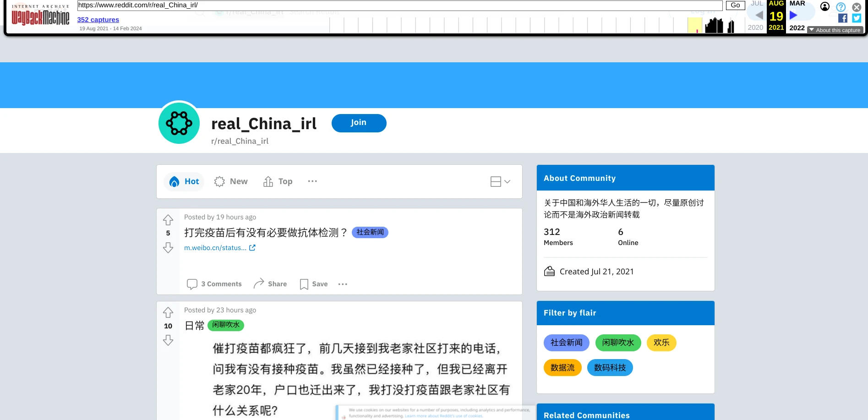The width and height of the screenshot is (868, 420).
Task: Save the first post with bookmark
Action: click(314, 284)
